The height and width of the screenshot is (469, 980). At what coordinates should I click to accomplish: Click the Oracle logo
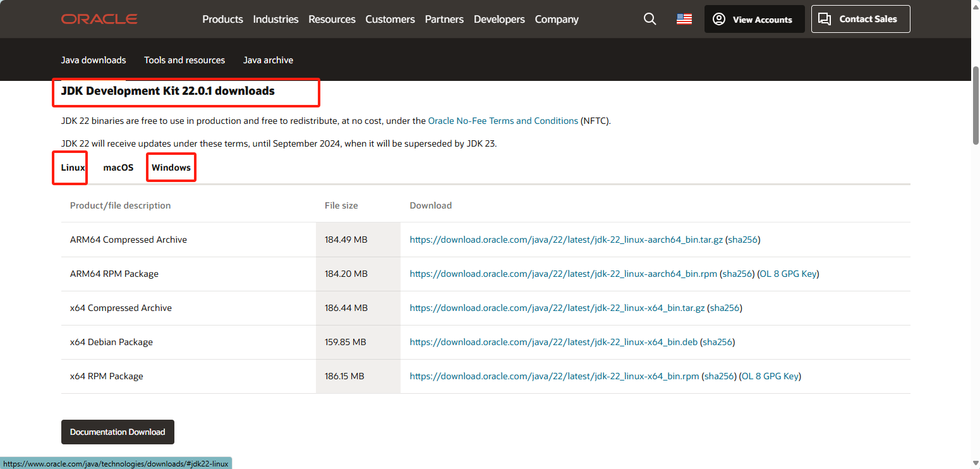[99, 19]
